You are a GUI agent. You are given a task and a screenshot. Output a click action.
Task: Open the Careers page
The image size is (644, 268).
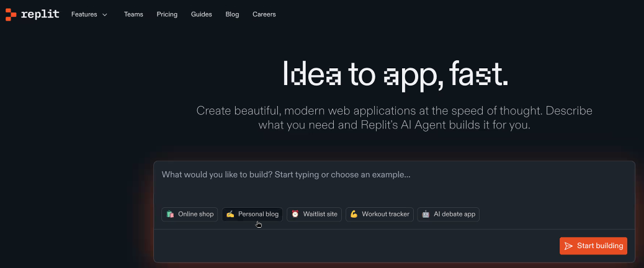tap(264, 14)
